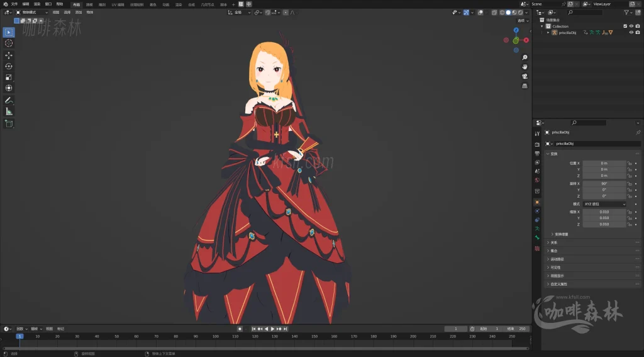
Task: Open the Tool properties tab
Action: pyautogui.click(x=537, y=133)
